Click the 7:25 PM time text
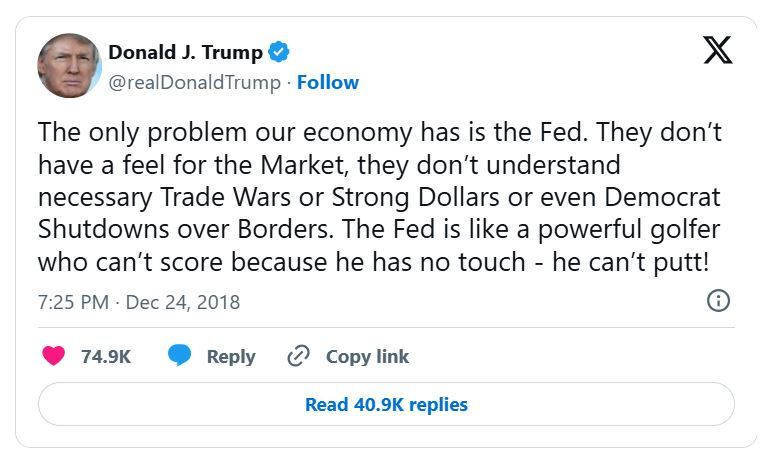 pos(73,301)
